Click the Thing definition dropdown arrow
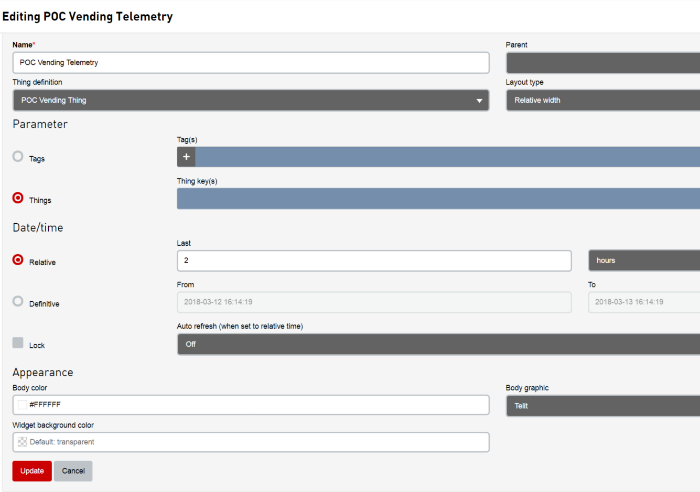Viewport: 700px width, 492px height. [x=479, y=100]
